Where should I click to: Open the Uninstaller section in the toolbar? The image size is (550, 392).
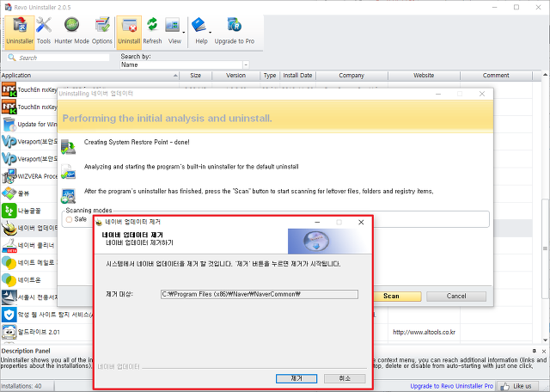[x=20, y=32]
